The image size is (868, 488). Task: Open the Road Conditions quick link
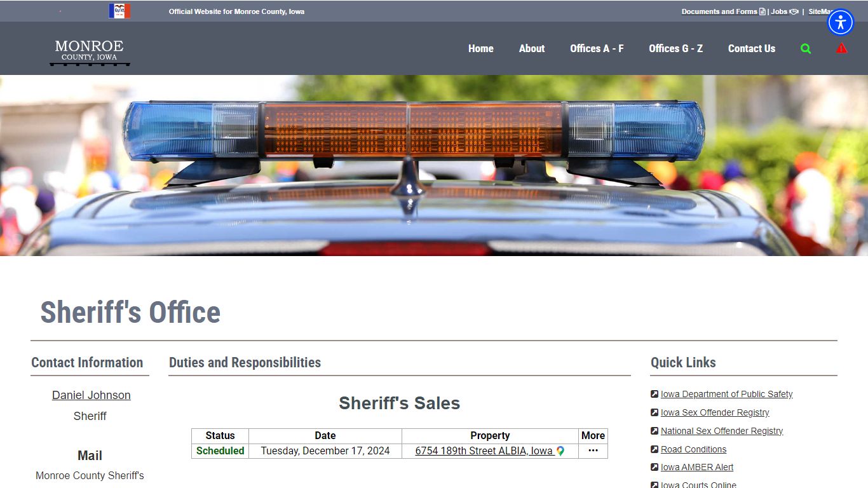[693, 449]
